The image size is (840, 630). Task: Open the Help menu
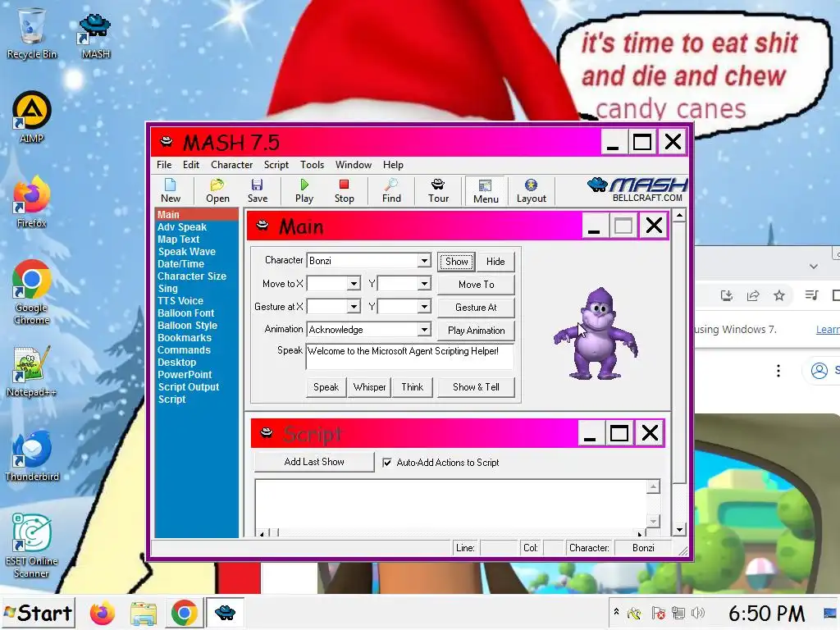(393, 165)
